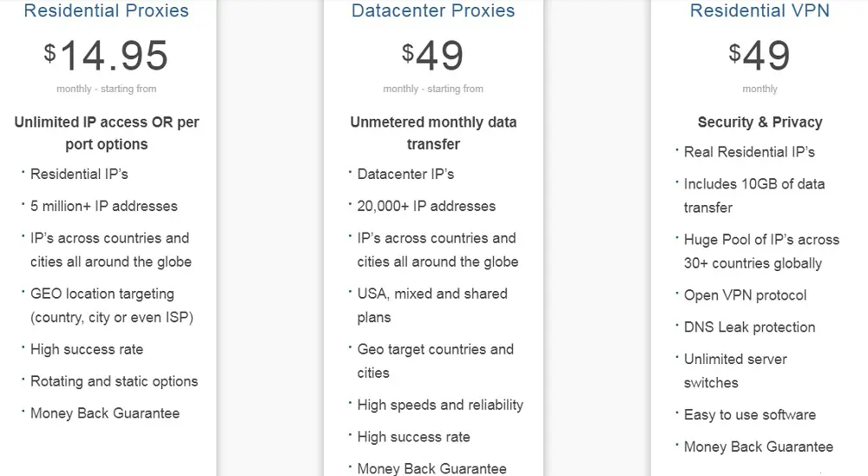Image resolution: width=868 pixels, height=476 pixels.
Task: Click the Residential VPN $49 price
Action: [x=759, y=56]
